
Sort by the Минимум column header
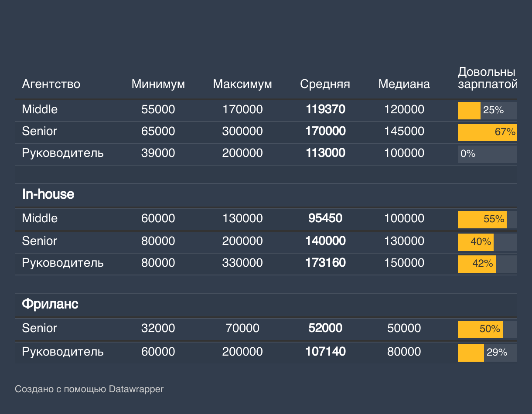pyautogui.click(x=158, y=84)
